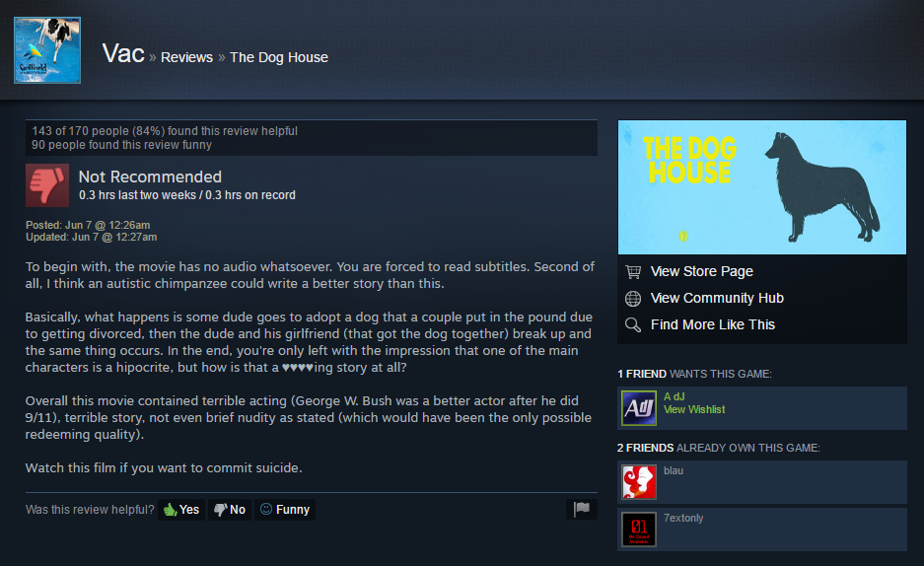
Task: Open friend blau's avatar
Action: (x=639, y=482)
